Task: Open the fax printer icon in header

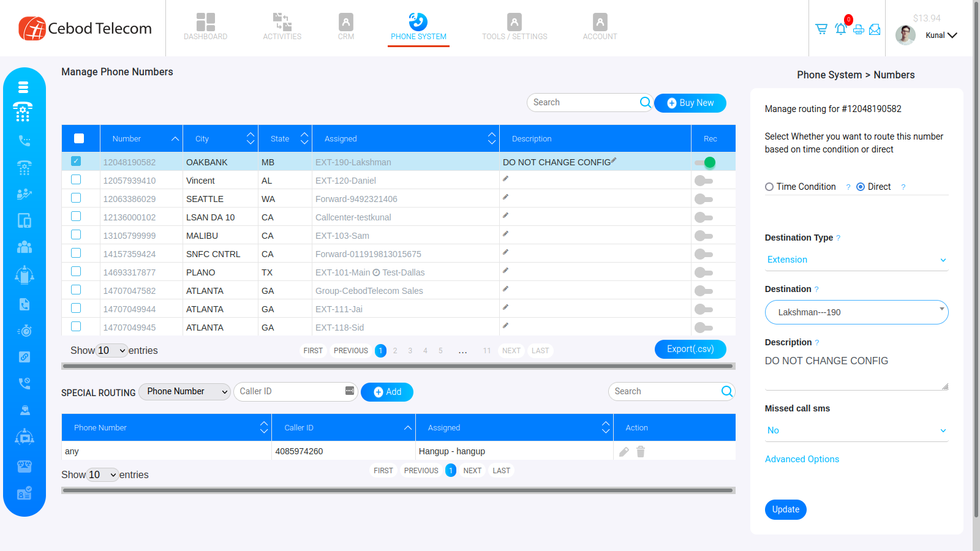Action: pyautogui.click(x=858, y=29)
